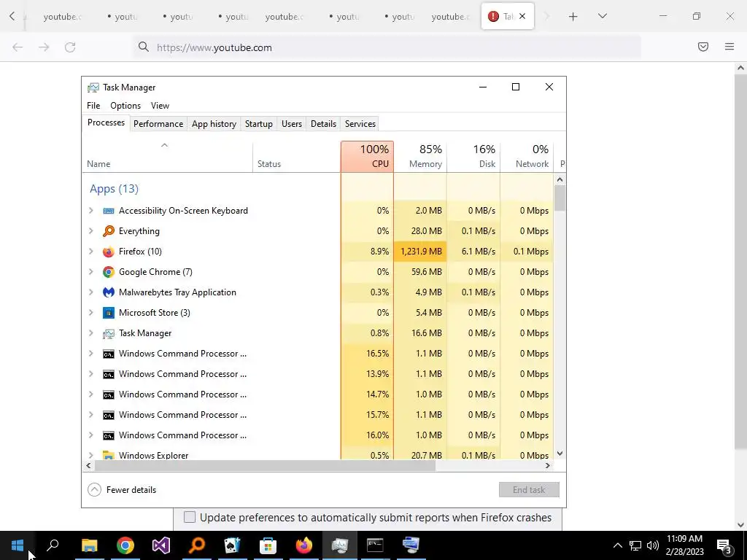
Task: Open the Firefox list all tabs dropdown
Action: point(602,17)
